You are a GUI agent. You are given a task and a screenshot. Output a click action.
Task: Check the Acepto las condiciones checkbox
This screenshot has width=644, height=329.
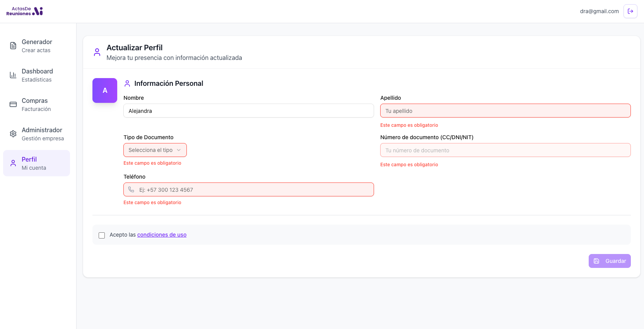(x=102, y=235)
